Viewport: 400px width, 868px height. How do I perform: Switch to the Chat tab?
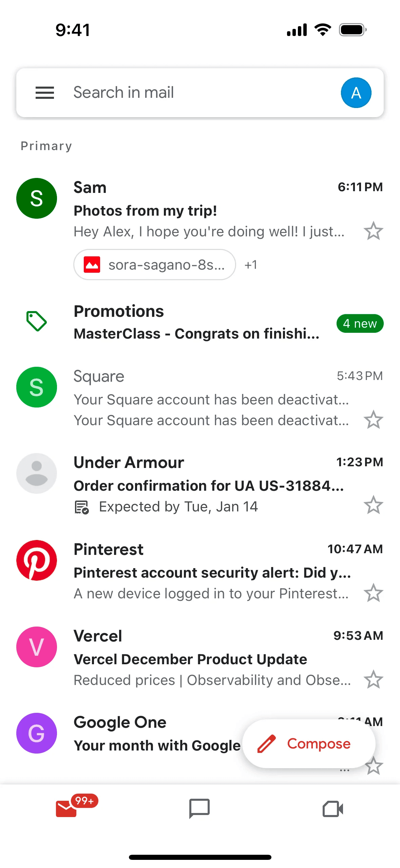pyautogui.click(x=199, y=809)
